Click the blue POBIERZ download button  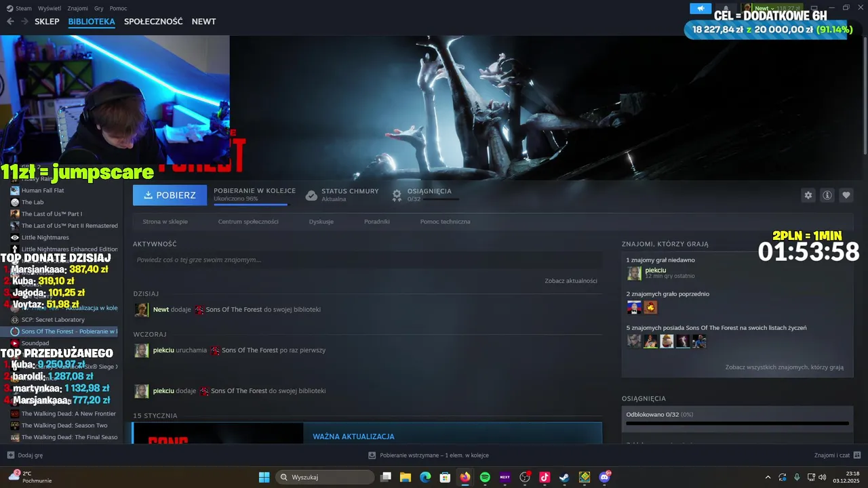[x=170, y=195]
